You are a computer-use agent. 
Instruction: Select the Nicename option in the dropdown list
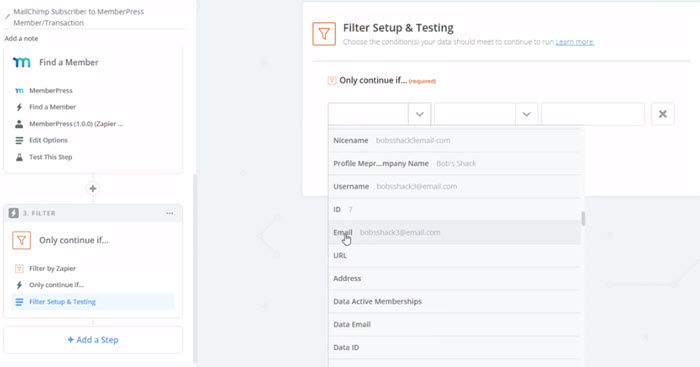[455, 140]
